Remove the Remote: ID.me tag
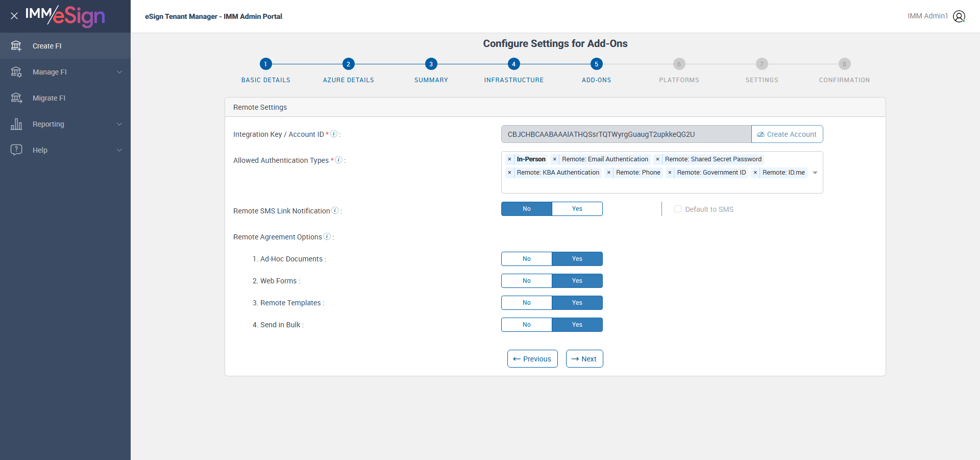Screen dimensions: 980x460 click(755, 173)
